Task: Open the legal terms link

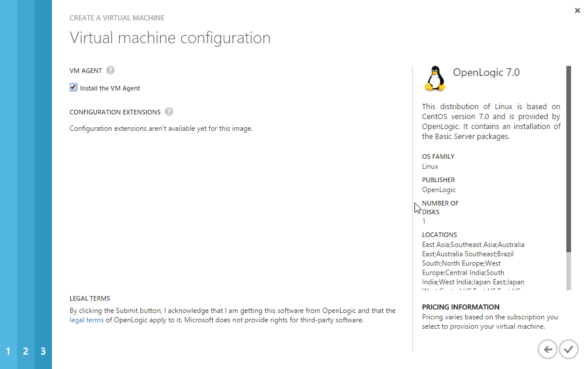Action: click(x=87, y=320)
